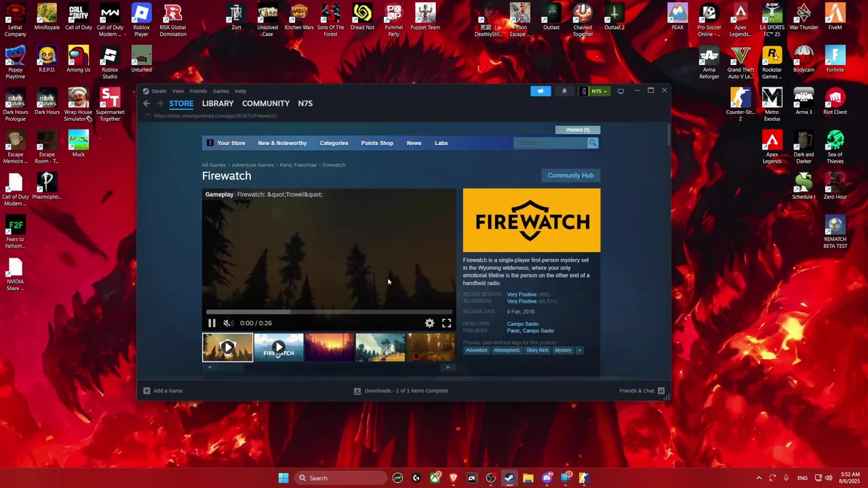Click the store search input field
This screenshot has height=488, width=868.
pyautogui.click(x=550, y=143)
